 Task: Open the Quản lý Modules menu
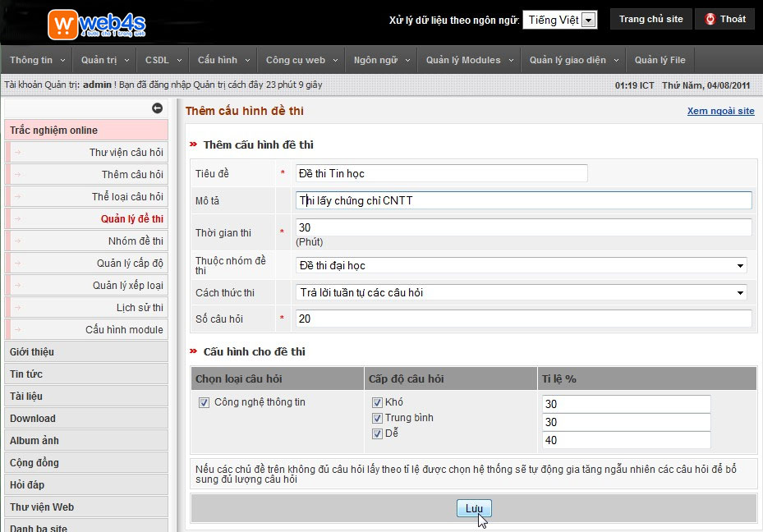click(470, 60)
